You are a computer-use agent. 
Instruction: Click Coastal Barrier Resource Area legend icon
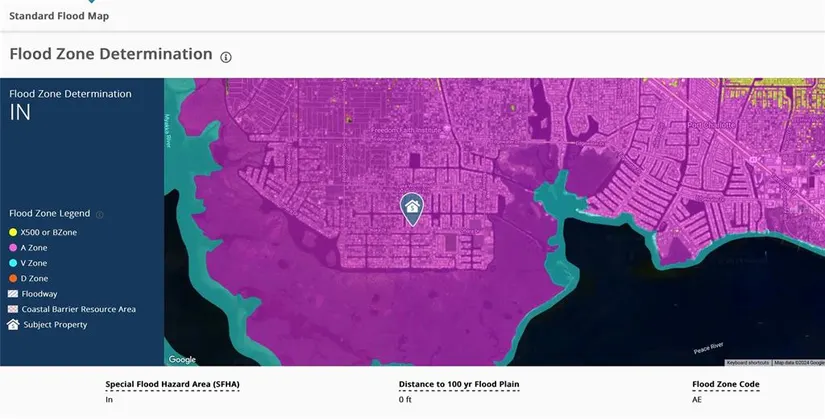tap(13, 309)
